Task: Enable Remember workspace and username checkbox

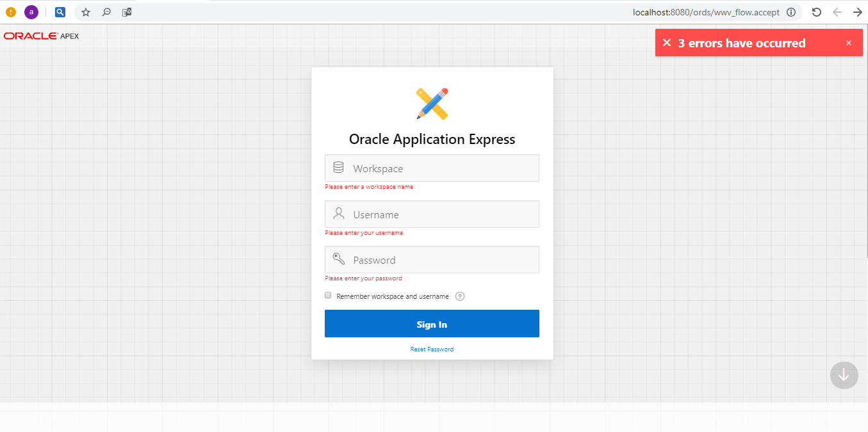Action: coord(328,296)
